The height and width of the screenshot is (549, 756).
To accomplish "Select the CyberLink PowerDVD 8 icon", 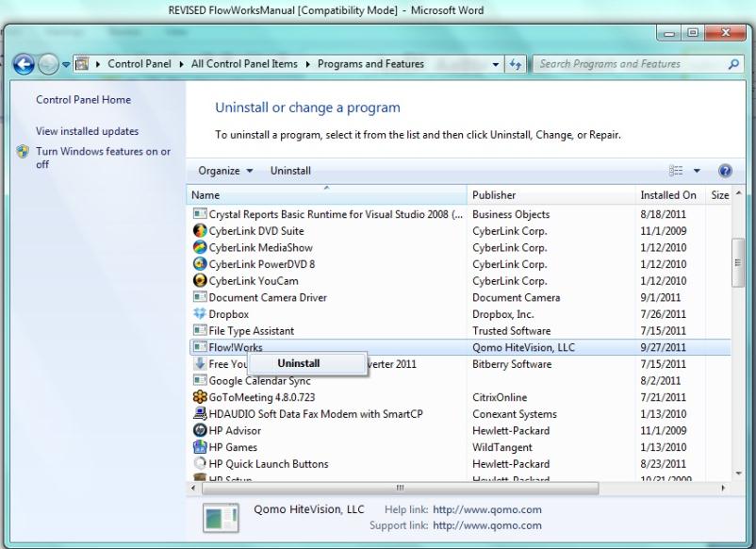I will (x=200, y=264).
